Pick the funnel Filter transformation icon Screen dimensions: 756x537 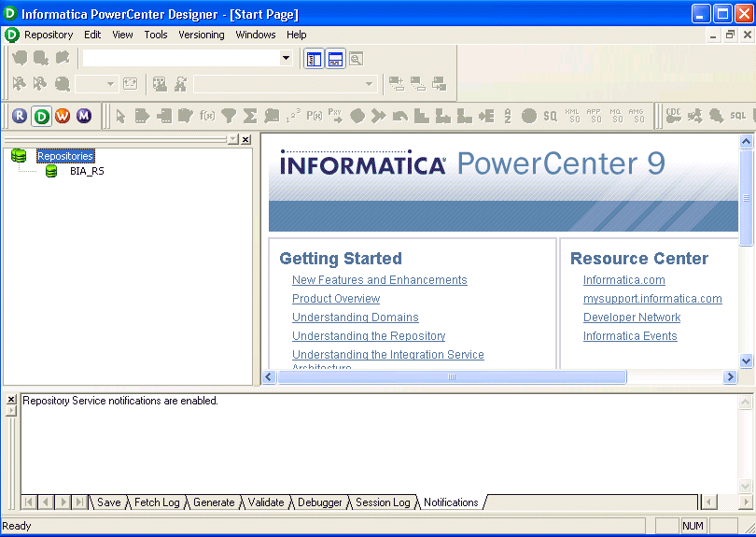[x=229, y=116]
